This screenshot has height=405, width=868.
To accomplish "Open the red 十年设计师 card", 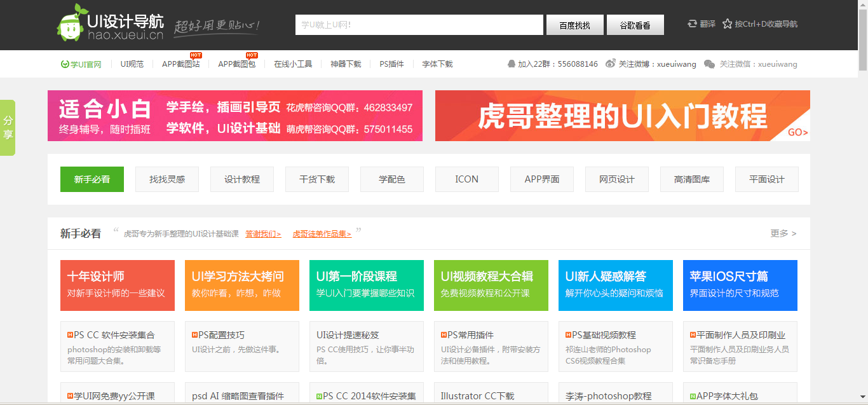I will tap(118, 285).
